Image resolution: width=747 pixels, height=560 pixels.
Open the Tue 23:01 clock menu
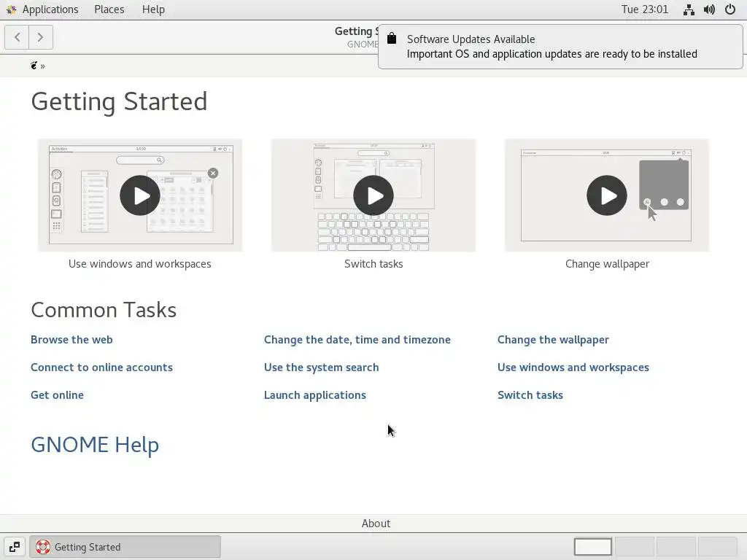(645, 9)
